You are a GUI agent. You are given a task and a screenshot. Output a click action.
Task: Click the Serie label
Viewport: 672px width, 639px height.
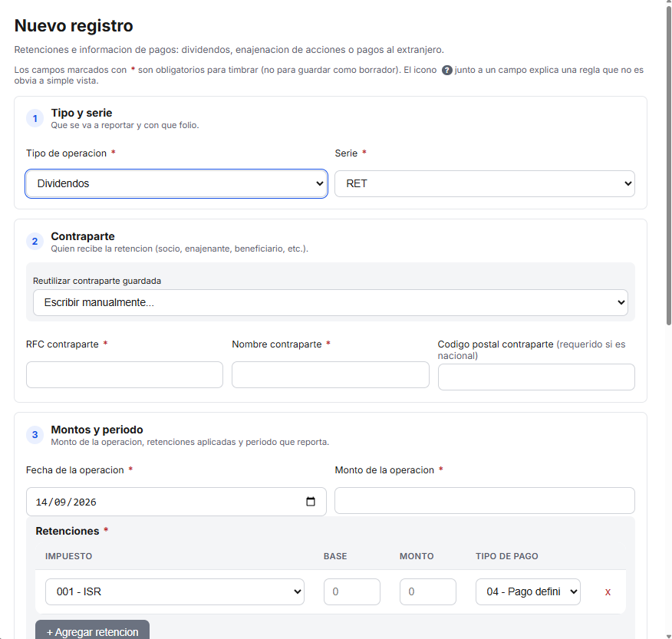[346, 153]
